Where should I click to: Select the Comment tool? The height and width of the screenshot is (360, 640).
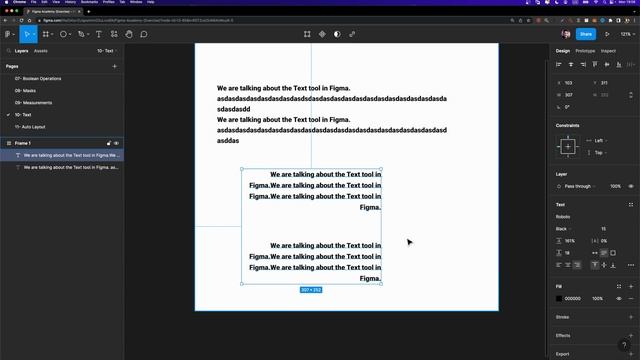[144, 34]
